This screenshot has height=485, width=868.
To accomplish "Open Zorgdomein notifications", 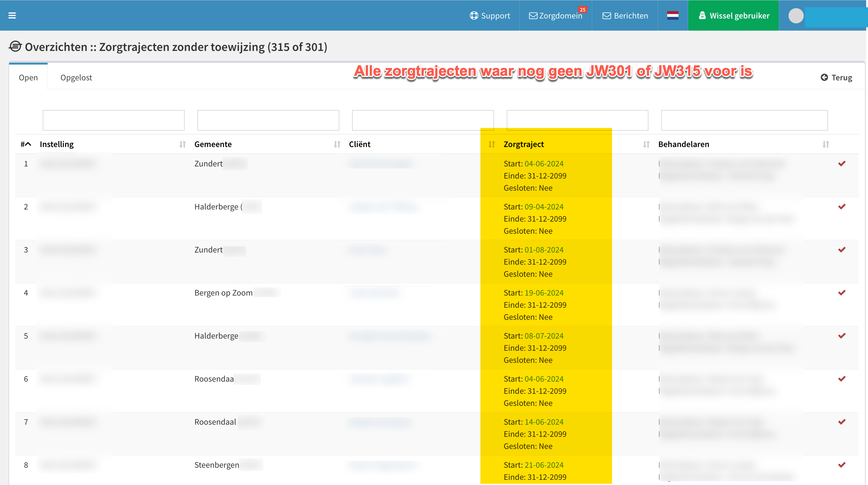I will tap(556, 15).
